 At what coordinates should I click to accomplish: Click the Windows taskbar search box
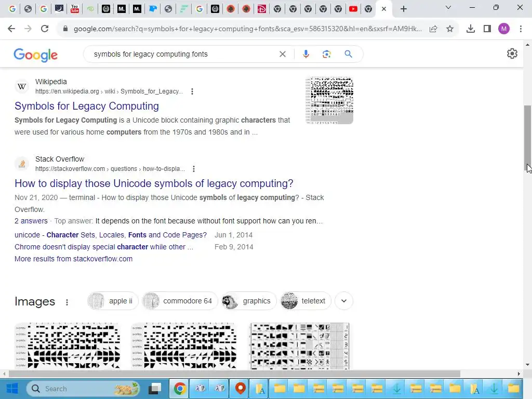(x=84, y=389)
